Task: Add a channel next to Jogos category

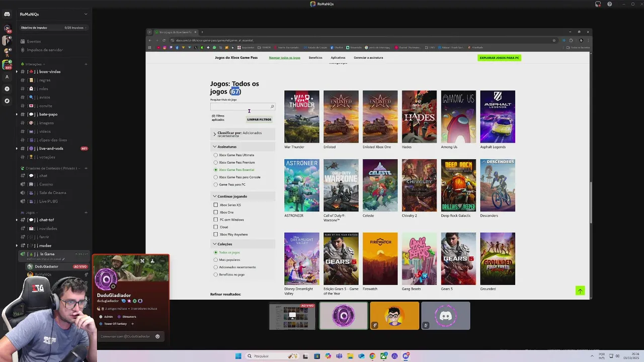Action: [86, 213]
